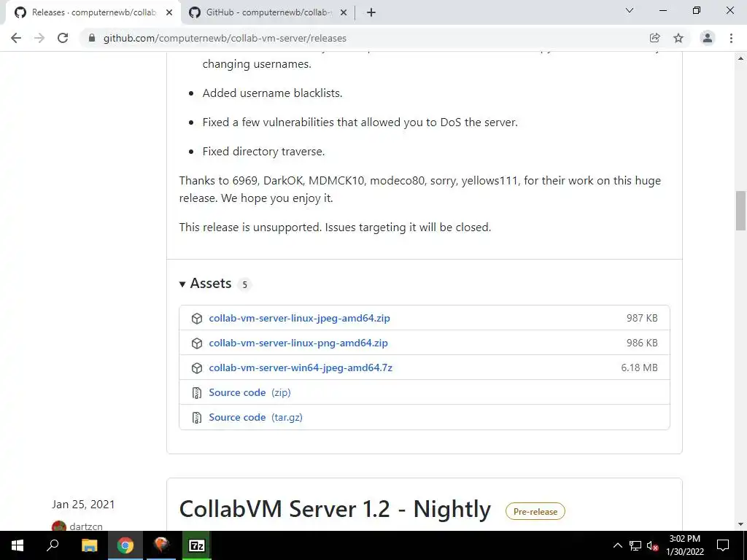Click package icon beside linux-png zip
747x560 pixels.
197,343
